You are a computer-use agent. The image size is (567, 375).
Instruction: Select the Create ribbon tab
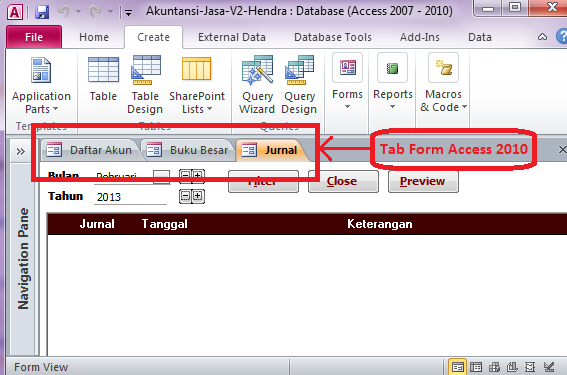(153, 37)
